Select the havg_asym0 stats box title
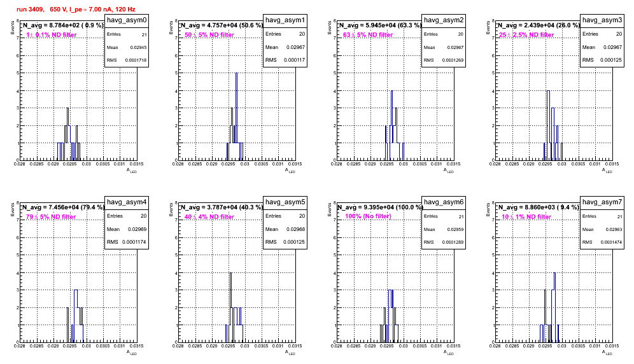Viewport: 634px width, 364px height. 127,20
